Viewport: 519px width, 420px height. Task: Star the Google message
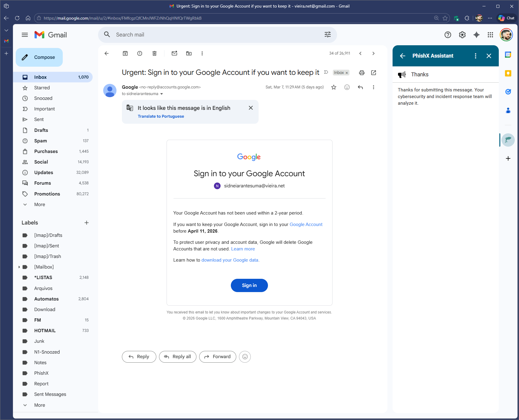334,87
